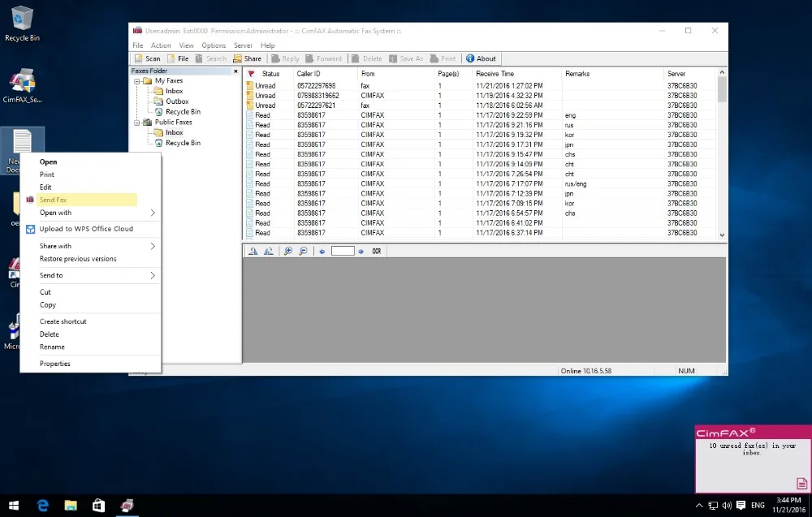Open the Server menu
This screenshot has height=517, width=812.
pyautogui.click(x=243, y=45)
